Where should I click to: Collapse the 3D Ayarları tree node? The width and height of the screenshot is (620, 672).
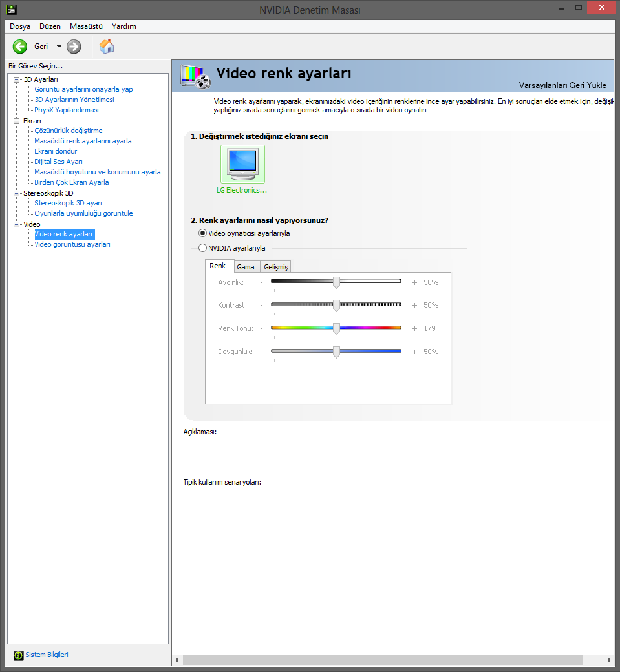(16, 79)
